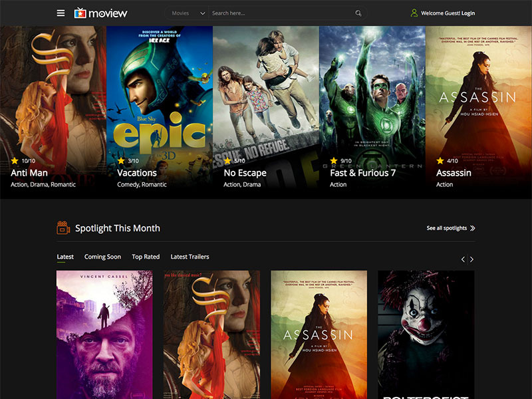Open the 'No Escape' title link
This screenshot has height=399, width=532.
[245, 173]
